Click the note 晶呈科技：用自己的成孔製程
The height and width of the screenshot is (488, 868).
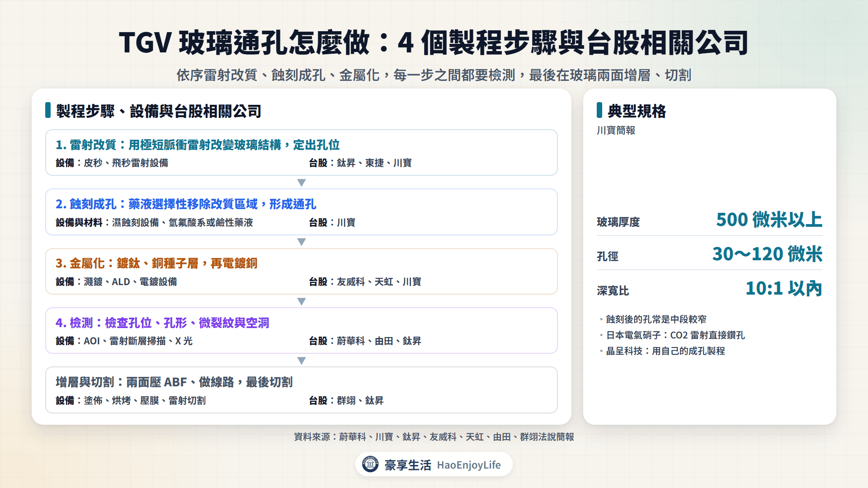(x=665, y=351)
